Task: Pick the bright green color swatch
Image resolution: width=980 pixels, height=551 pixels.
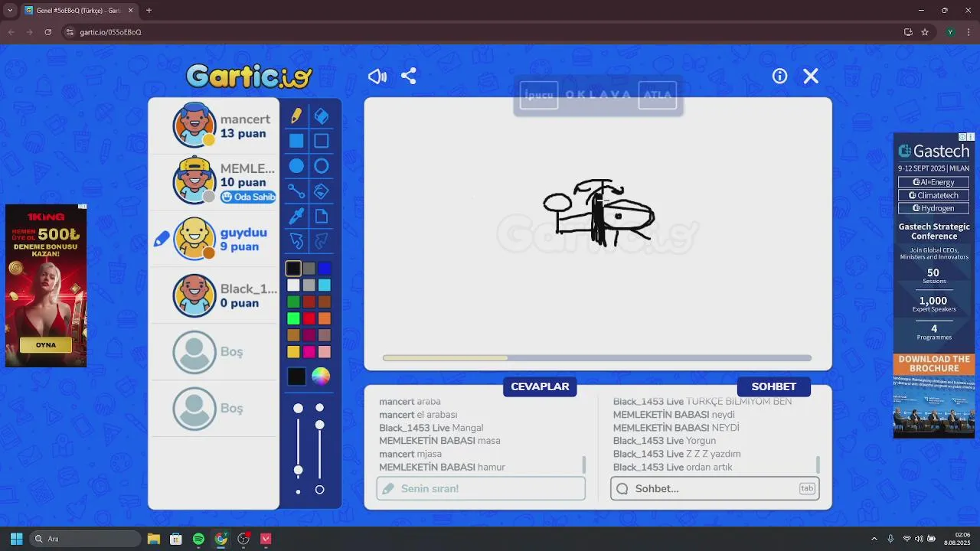Action: coord(293,318)
